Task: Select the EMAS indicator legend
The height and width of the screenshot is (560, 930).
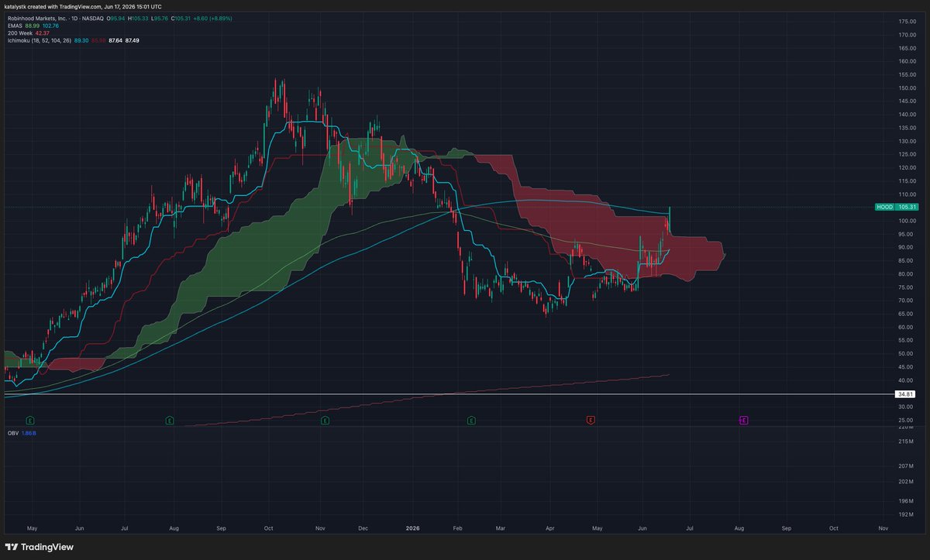Action: tap(16, 26)
